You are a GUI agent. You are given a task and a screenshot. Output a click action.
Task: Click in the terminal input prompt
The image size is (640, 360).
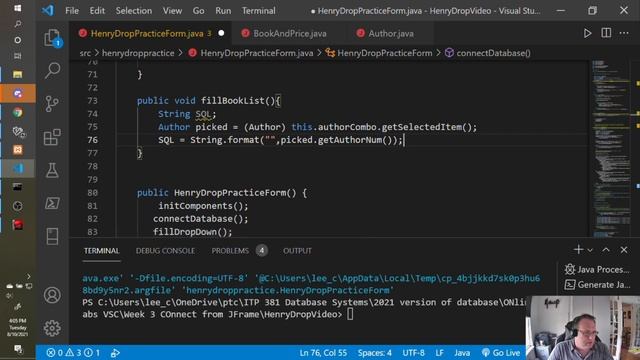point(350,314)
